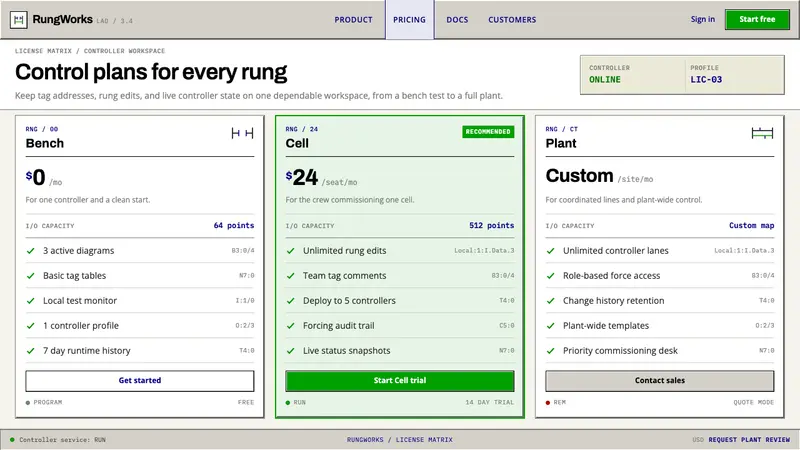The image size is (800, 450).
Task: Click tag address C5:0 on Forcing audit trail
Action: coord(507,326)
